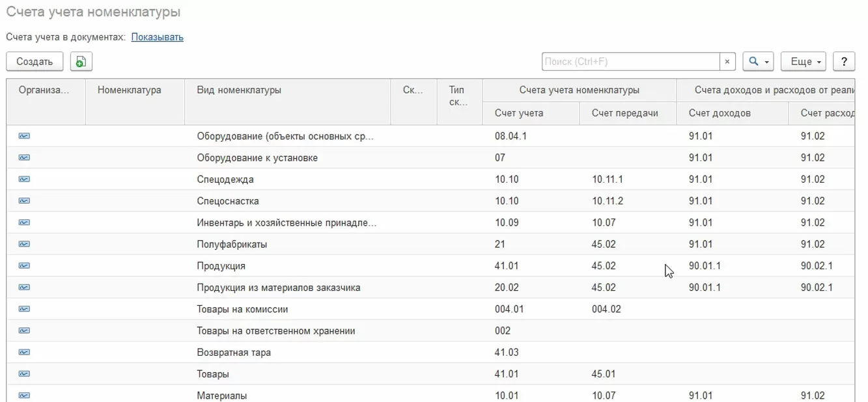
Task: Click the Счет доходов column header
Action: [720, 113]
